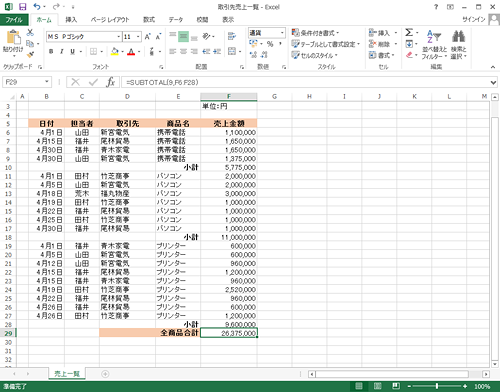This screenshot has width=500, height=392.
Task: Click the percent style icon
Action: (270, 44)
